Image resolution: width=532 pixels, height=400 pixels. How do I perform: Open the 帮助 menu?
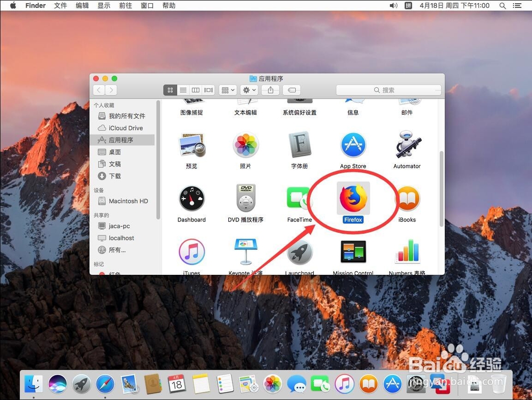pyautogui.click(x=169, y=5)
